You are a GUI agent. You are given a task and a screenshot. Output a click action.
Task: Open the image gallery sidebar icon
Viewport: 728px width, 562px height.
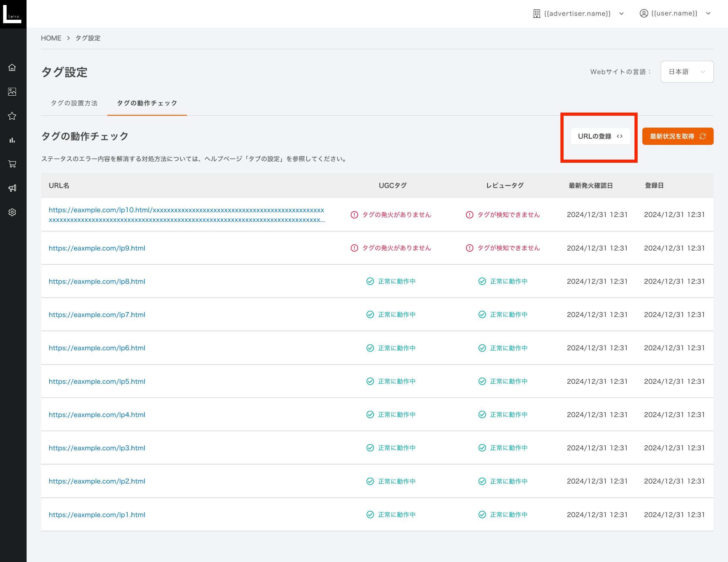12,92
